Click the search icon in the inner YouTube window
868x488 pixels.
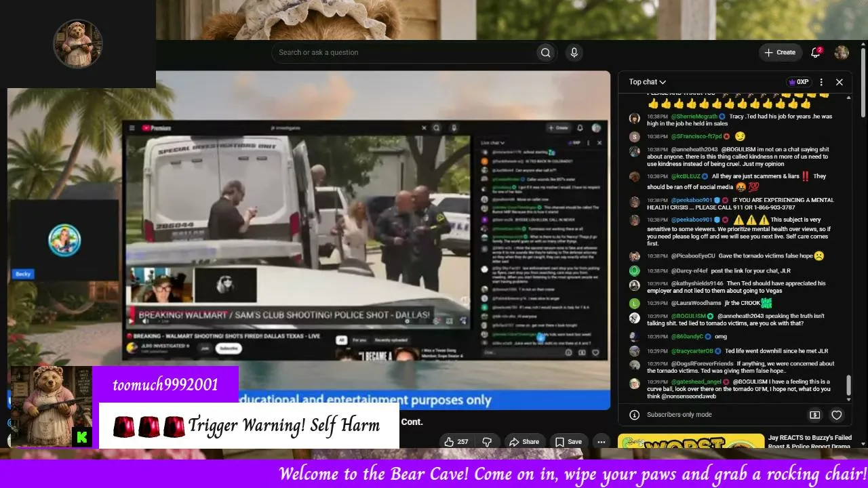437,127
